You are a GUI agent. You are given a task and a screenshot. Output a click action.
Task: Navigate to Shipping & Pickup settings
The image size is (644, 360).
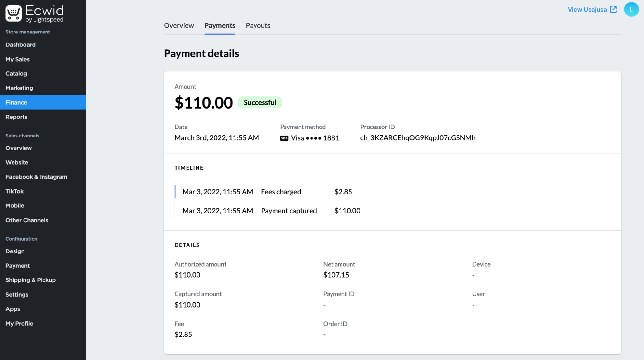(x=30, y=280)
